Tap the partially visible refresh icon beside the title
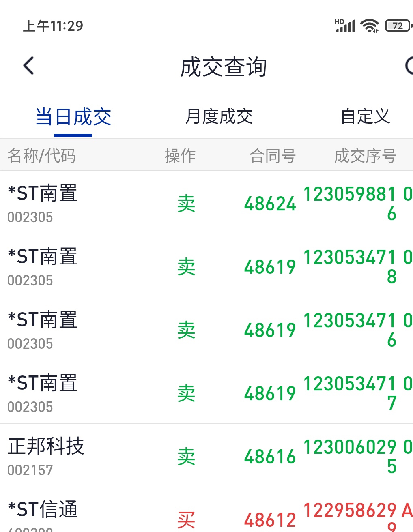Image resolution: width=413 pixels, height=532 pixels. tap(409, 66)
